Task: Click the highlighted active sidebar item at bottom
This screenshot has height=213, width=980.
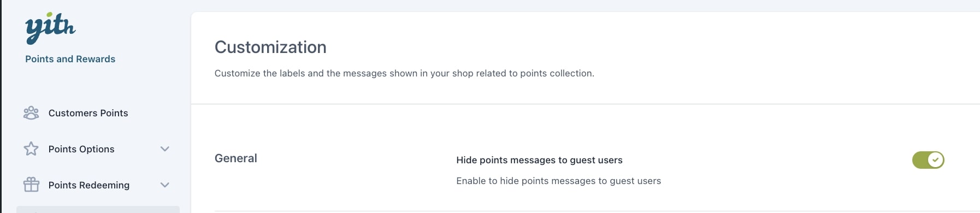Action: (98, 210)
